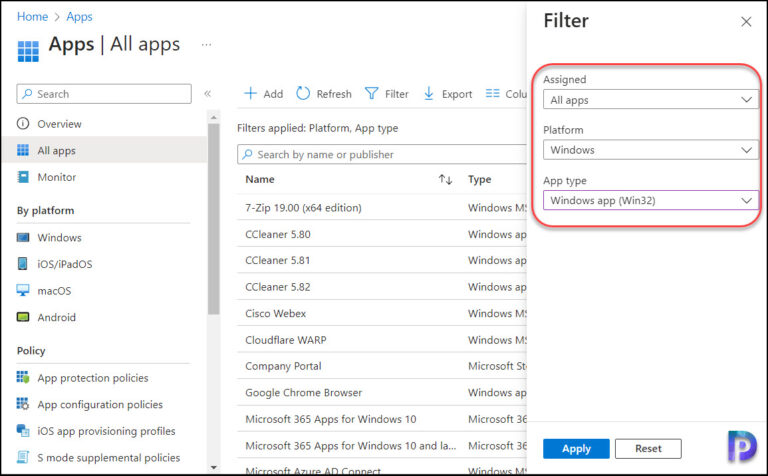Select macOS under By platform

(x=54, y=290)
